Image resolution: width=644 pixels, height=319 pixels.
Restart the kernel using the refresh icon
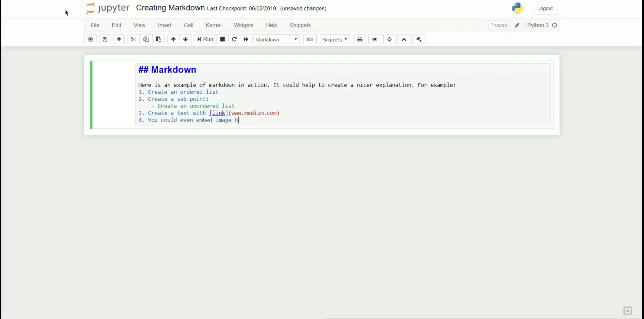(x=234, y=39)
